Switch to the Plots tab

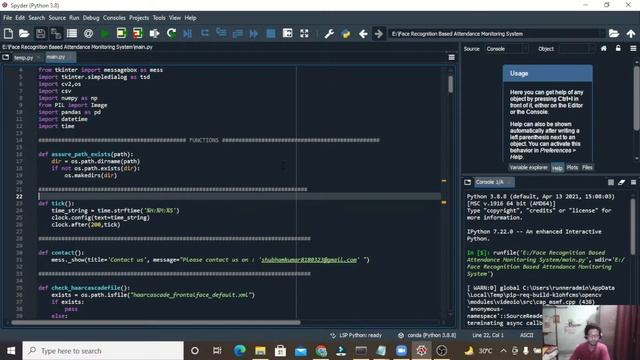point(572,167)
